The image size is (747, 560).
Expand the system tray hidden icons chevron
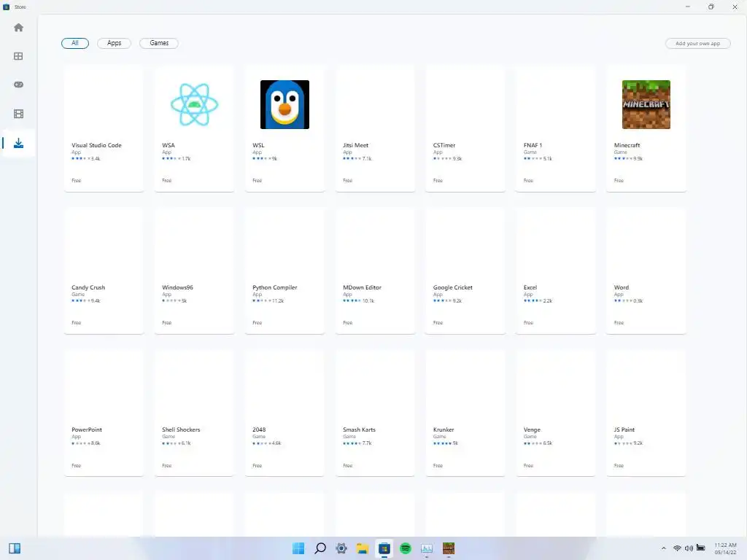tap(663, 548)
